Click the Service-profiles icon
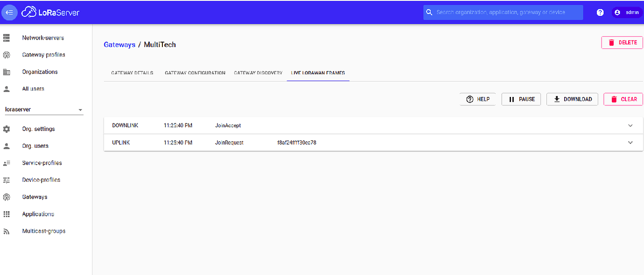This screenshot has width=644, height=275. (7, 163)
